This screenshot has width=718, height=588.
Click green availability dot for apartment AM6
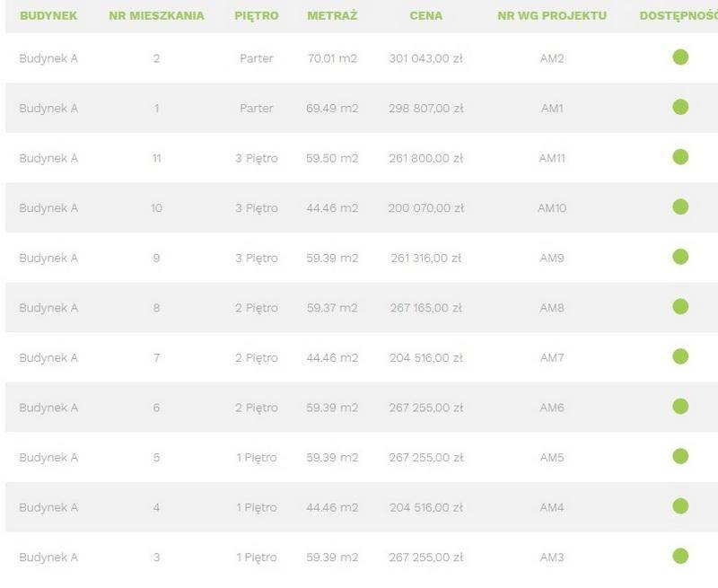point(680,407)
